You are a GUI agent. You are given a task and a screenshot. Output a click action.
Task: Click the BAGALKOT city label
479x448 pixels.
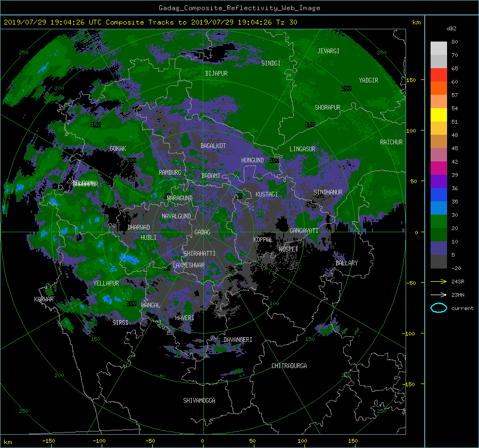coord(213,146)
